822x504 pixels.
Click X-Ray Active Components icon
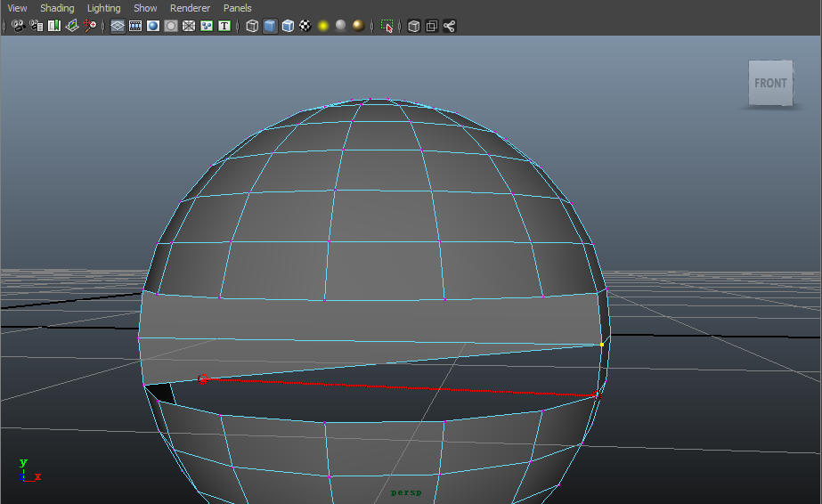click(x=431, y=26)
